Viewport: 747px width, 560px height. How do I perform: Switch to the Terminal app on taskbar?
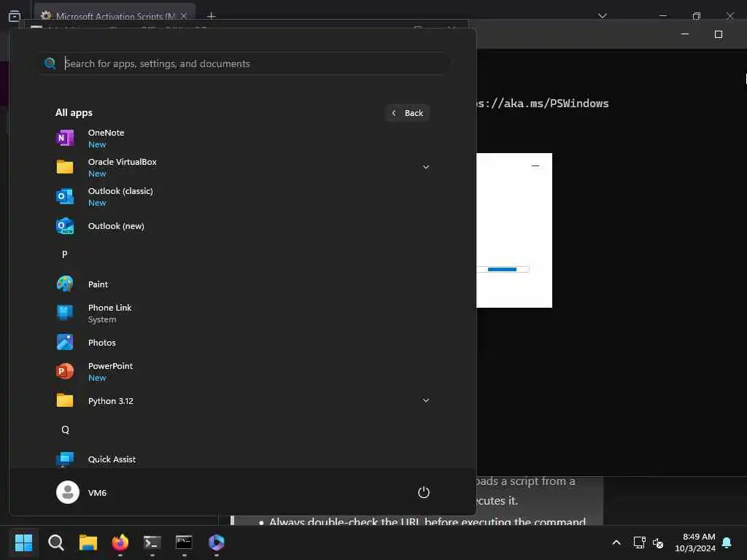(x=152, y=542)
